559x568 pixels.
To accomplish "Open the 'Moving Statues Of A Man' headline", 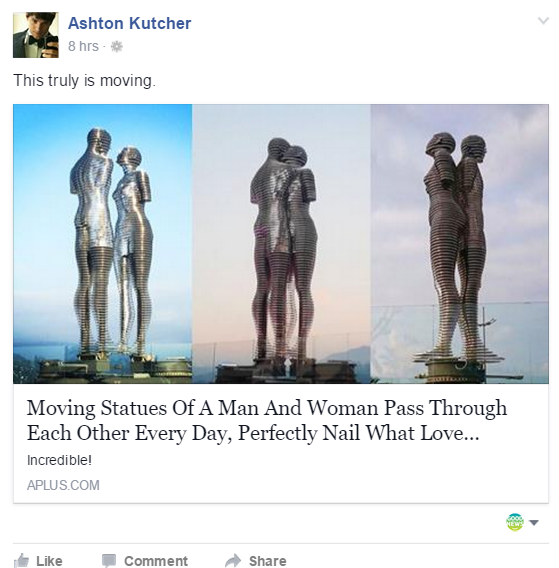I will [267, 420].
